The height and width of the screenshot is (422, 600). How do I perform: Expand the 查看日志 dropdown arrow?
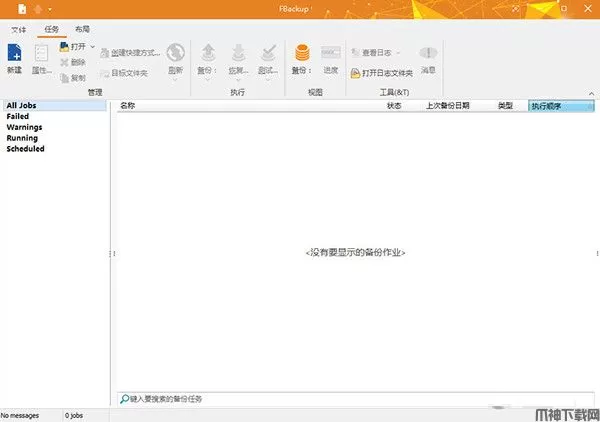(398, 53)
